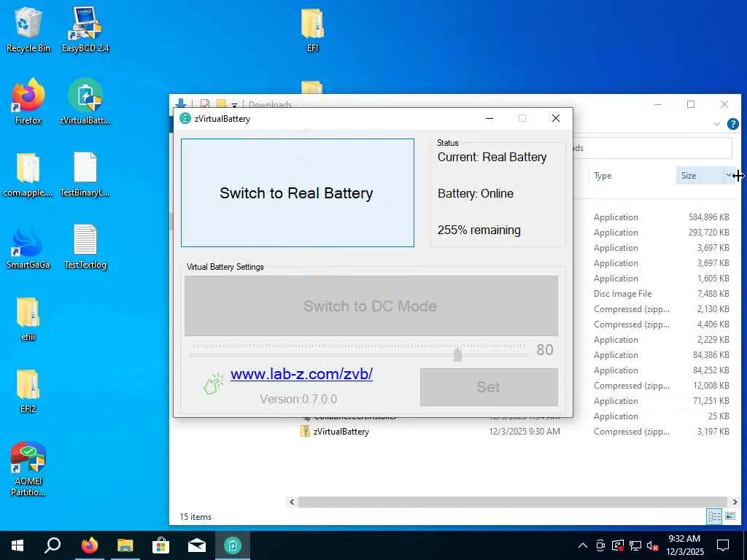Screen dimensions: 747x560
Task: Click the Explorer scroll right arrow
Action: (x=735, y=502)
